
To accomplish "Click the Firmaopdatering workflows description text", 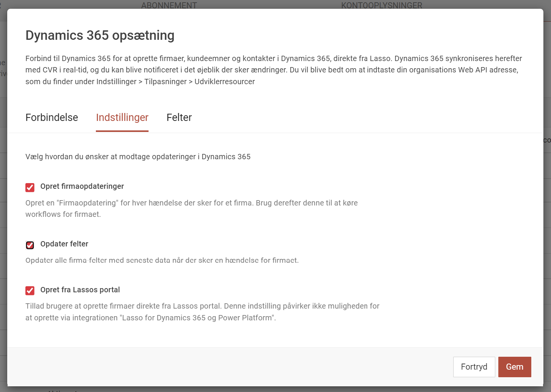I will click(x=191, y=208).
